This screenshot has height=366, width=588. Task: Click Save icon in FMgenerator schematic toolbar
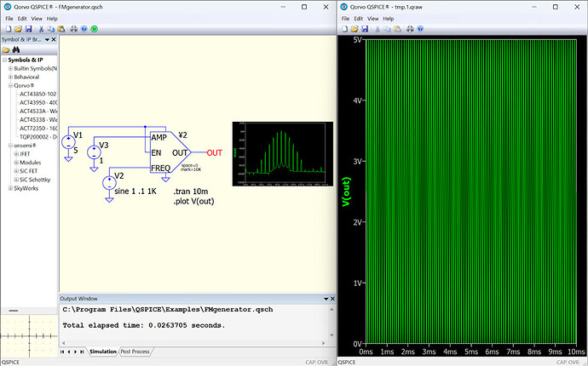tap(28, 29)
